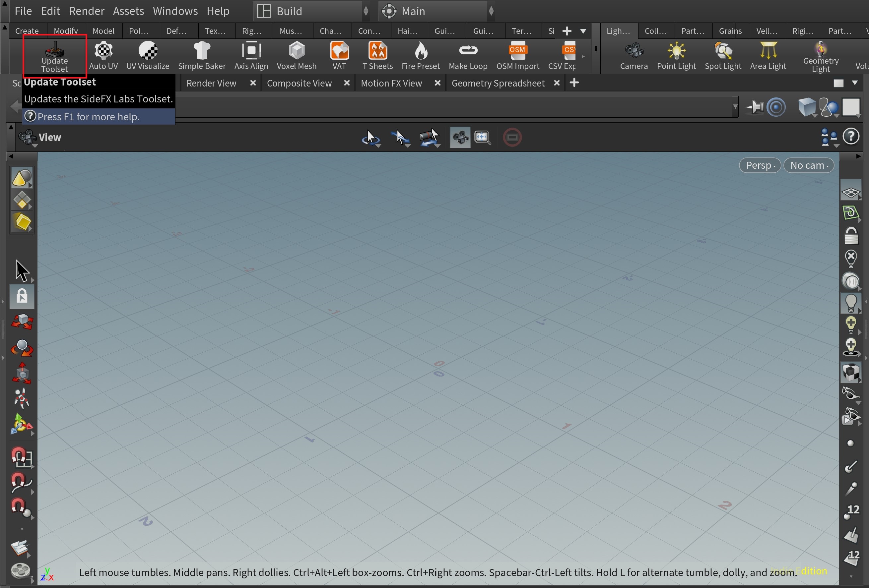This screenshot has width=869, height=588.
Task: Toggle the display materials checkered cube
Action: click(x=851, y=373)
